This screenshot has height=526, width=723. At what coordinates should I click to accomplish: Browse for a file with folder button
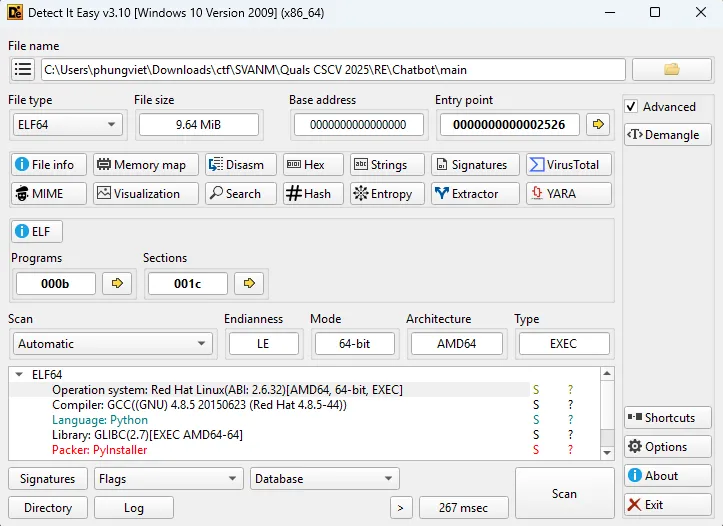tap(671, 70)
